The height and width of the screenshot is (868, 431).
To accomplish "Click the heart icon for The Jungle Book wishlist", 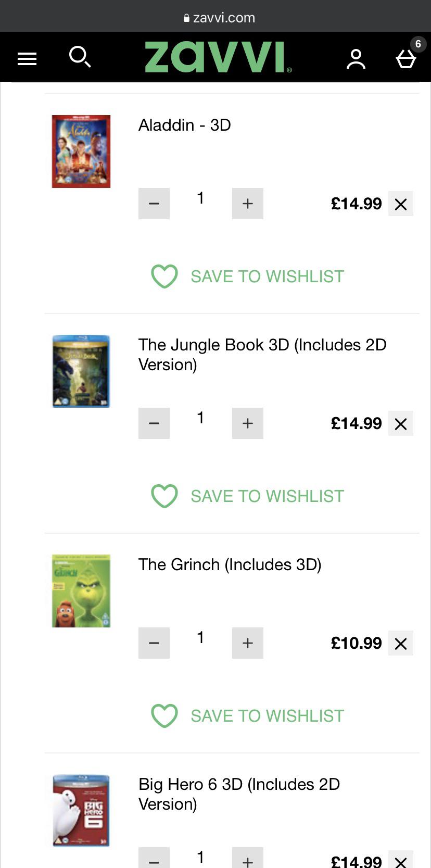I will point(164,496).
